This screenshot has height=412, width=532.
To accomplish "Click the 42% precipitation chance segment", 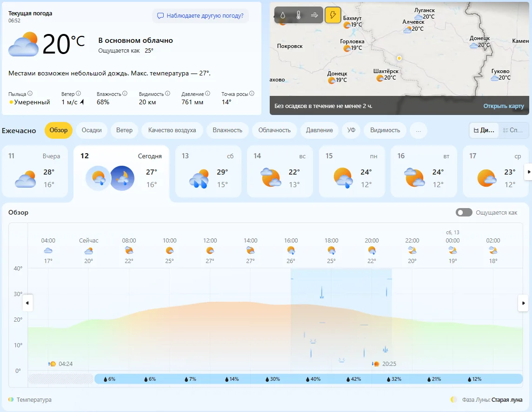I will point(353,379).
